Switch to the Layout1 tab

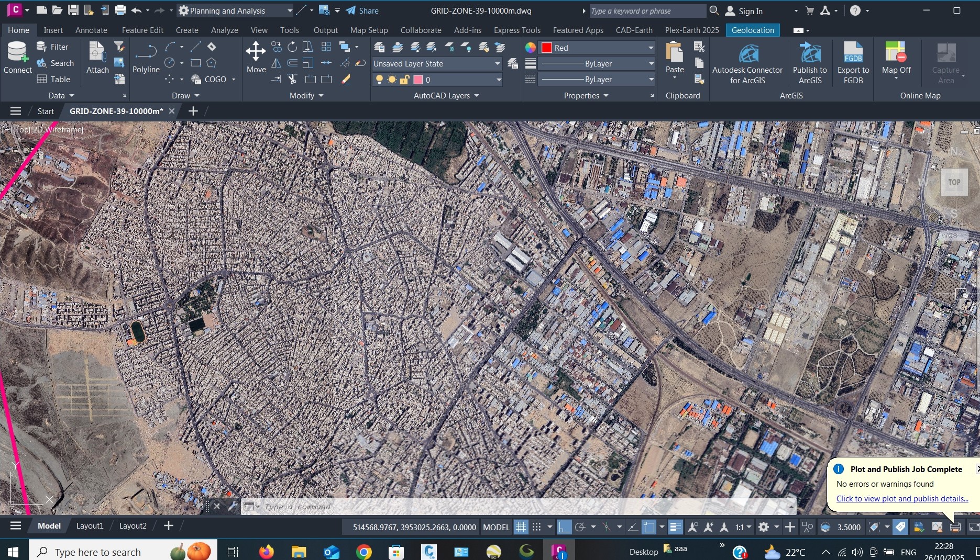click(90, 526)
